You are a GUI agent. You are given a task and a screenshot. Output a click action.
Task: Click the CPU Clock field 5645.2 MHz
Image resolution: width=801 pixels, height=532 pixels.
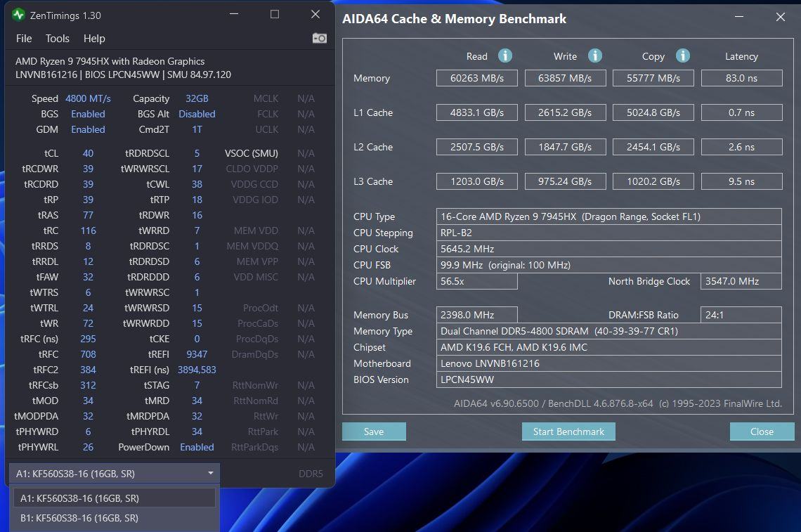tap(609, 249)
